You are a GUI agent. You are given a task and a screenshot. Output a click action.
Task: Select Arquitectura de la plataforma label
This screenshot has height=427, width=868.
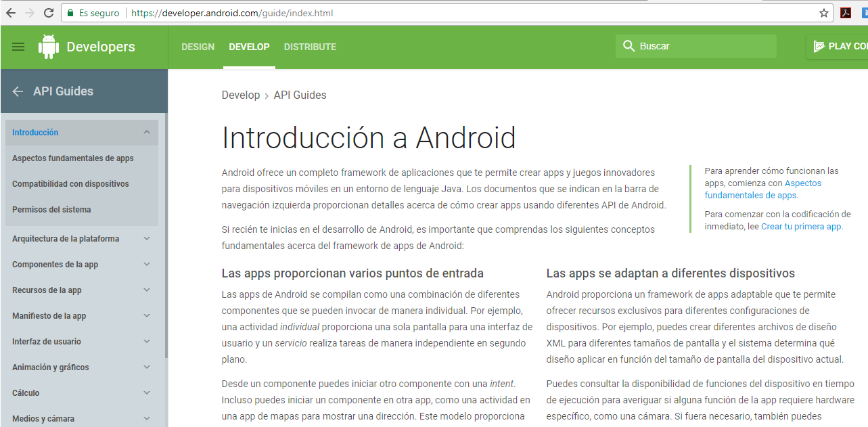pos(66,239)
